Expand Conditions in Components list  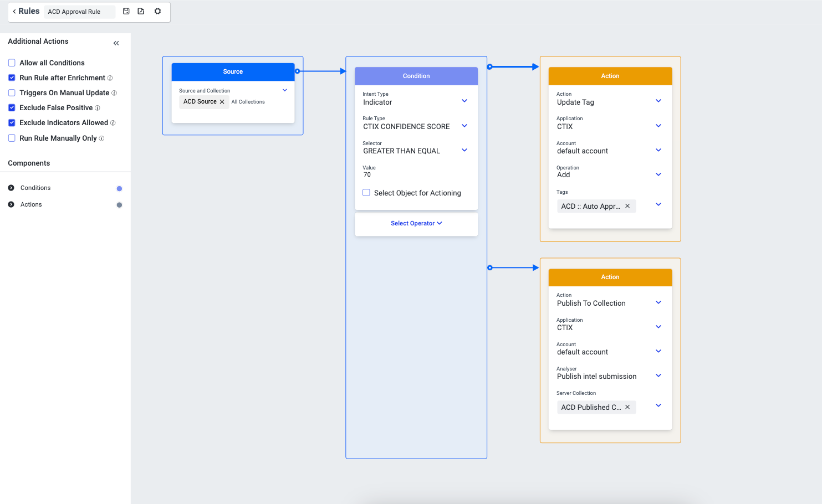coord(11,188)
